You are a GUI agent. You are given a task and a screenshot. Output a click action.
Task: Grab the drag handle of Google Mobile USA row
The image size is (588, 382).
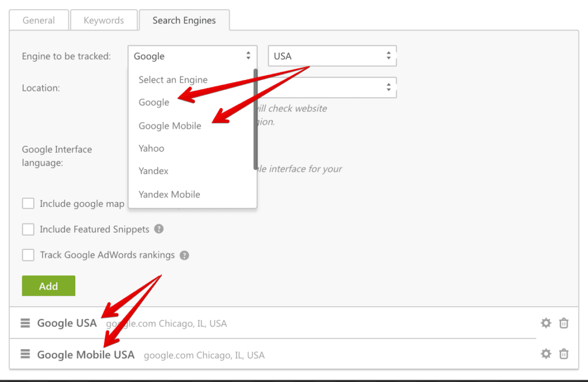[x=25, y=354]
